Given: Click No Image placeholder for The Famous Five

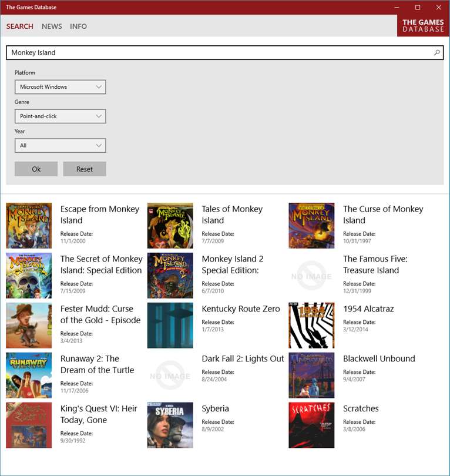Looking at the screenshot, I should click(x=311, y=276).
